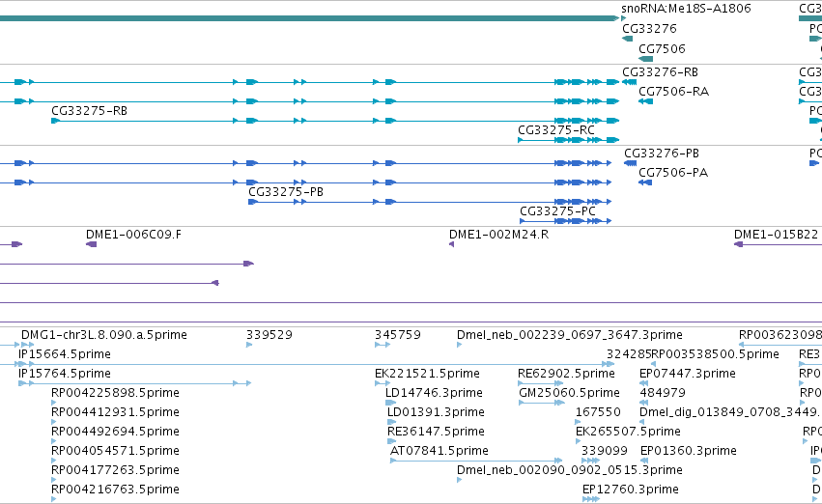Select the 345759 EST label
The width and height of the screenshot is (822, 504).
click(397, 335)
